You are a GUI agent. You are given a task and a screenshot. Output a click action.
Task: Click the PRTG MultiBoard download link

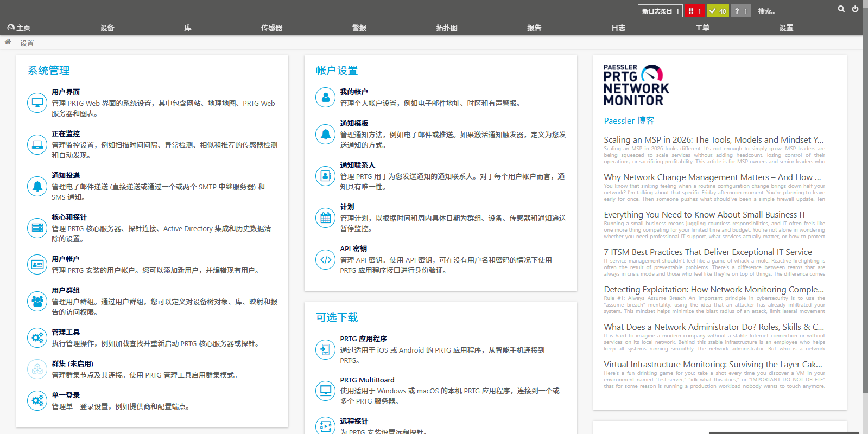pos(367,380)
